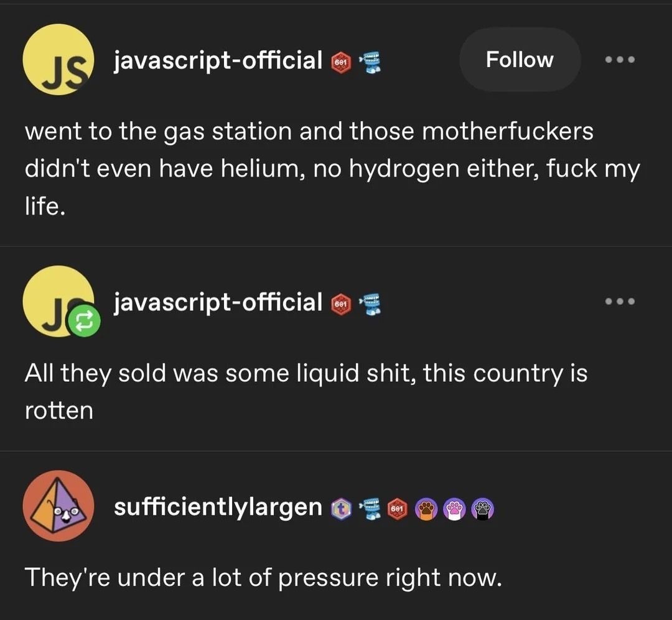This screenshot has width=672, height=620.
Task: Open the meatball menu on the reblogged post
Action: click(x=620, y=301)
